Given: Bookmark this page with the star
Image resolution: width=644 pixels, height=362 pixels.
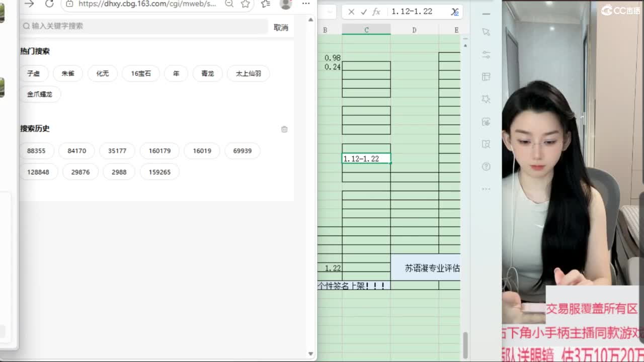Looking at the screenshot, I should coord(245,4).
